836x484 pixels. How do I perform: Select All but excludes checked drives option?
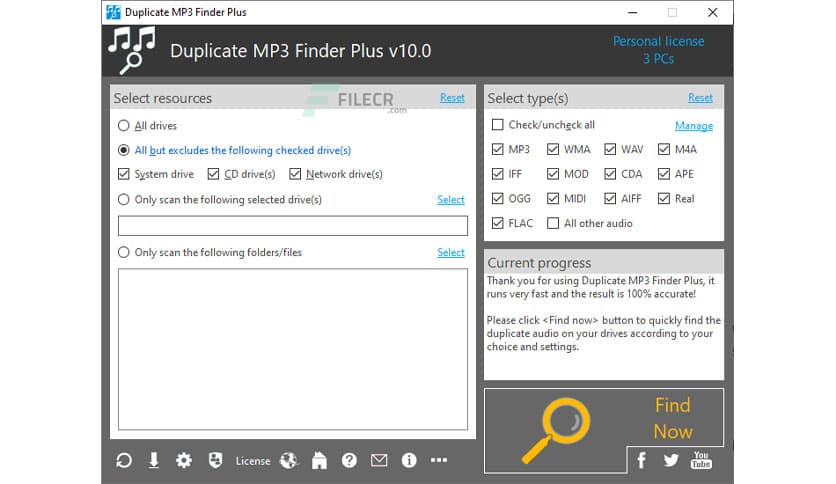(x=124, y=150)
